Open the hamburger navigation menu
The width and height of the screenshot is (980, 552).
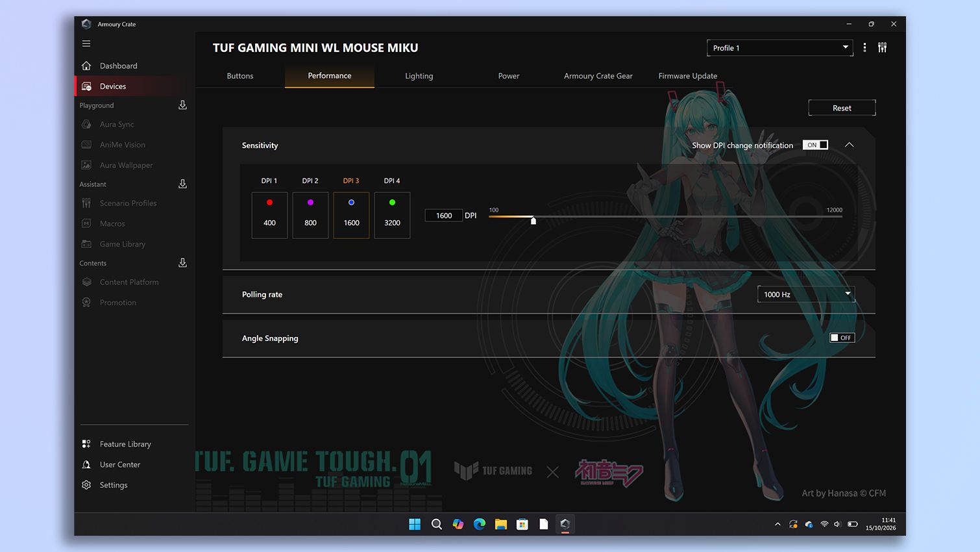(86, 44)
